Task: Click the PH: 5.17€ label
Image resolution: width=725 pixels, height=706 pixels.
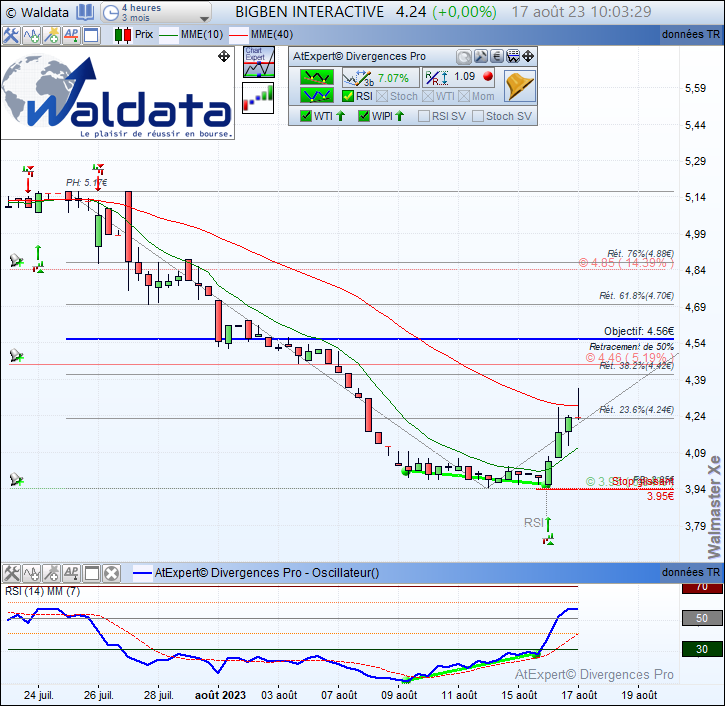Action: 86,183
